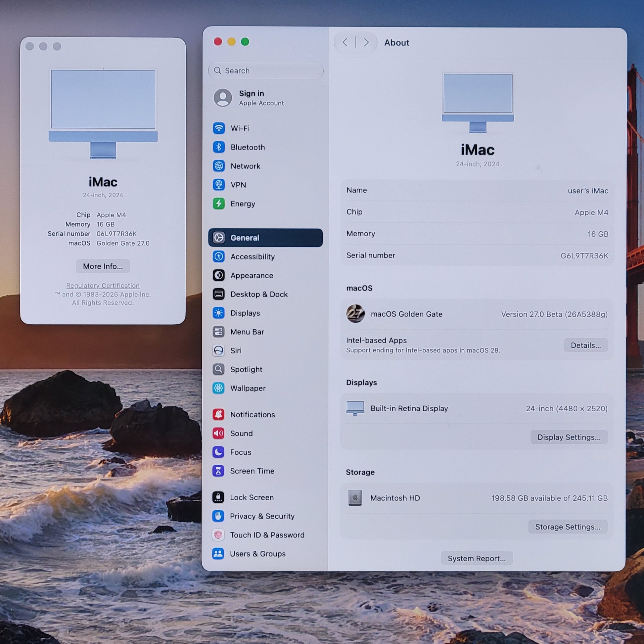The image size is (644, 644).
Task: Click the Apple Account avatar icon
Action: coord(223,98)
